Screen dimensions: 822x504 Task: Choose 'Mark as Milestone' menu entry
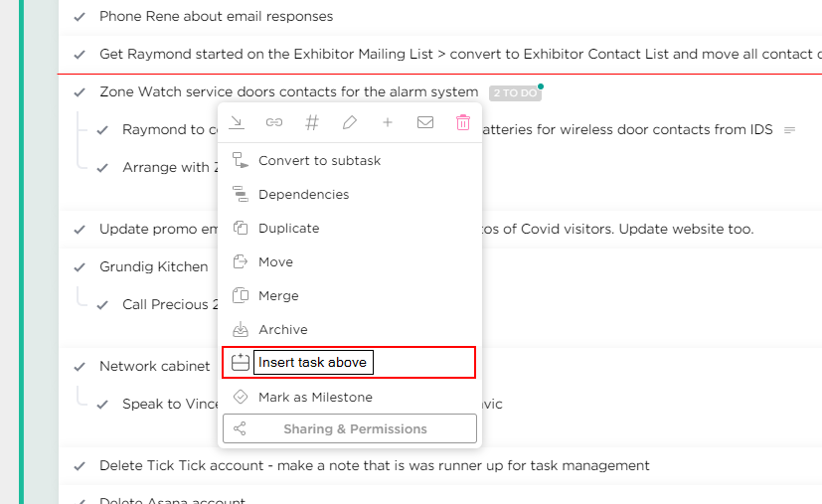tap(315, 398)
